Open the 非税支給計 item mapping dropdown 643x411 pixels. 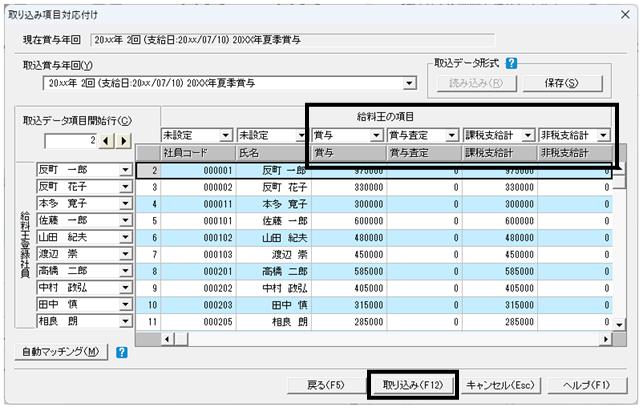click(x=603, y=135)
